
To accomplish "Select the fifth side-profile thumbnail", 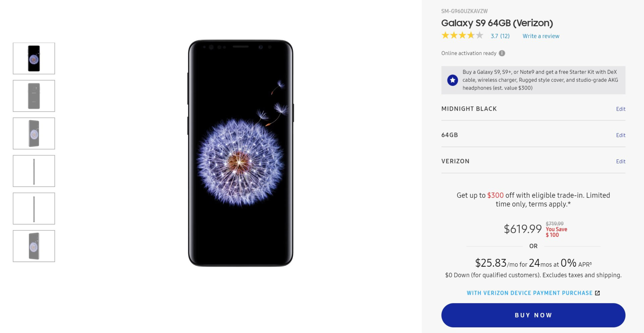I will pyautogui.click(x=34, y=209).
